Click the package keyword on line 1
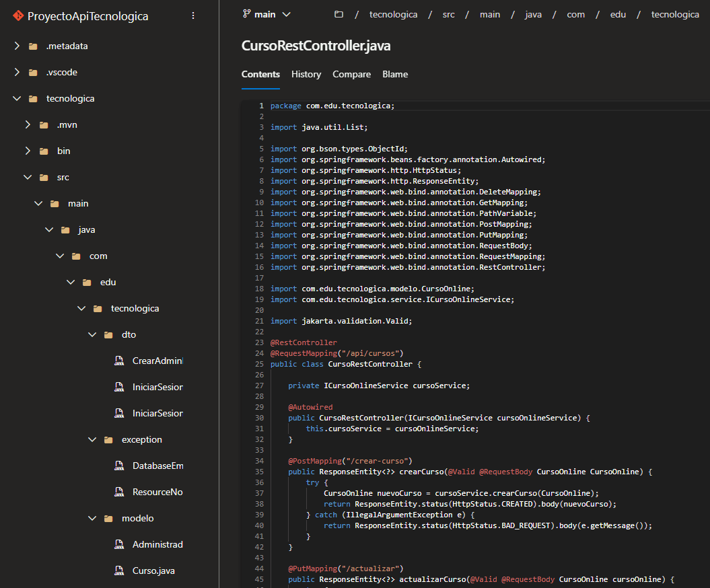 [x=286, y=106]
